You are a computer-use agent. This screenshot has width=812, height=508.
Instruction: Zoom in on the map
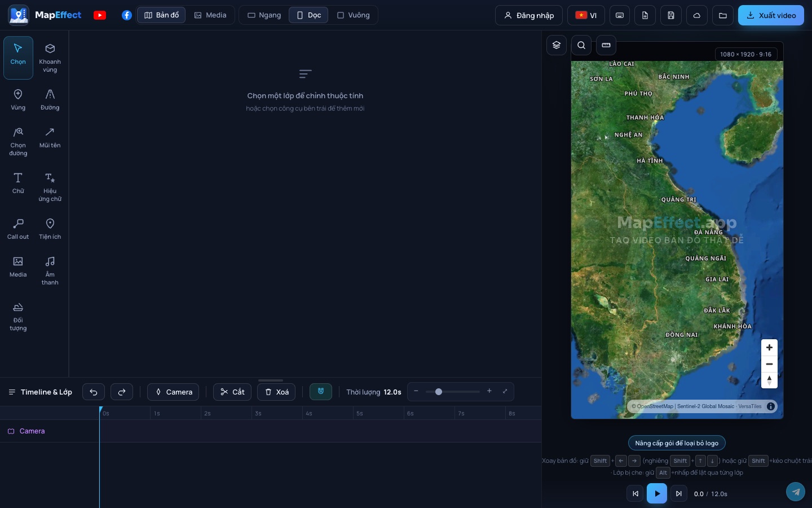point(769,348)
